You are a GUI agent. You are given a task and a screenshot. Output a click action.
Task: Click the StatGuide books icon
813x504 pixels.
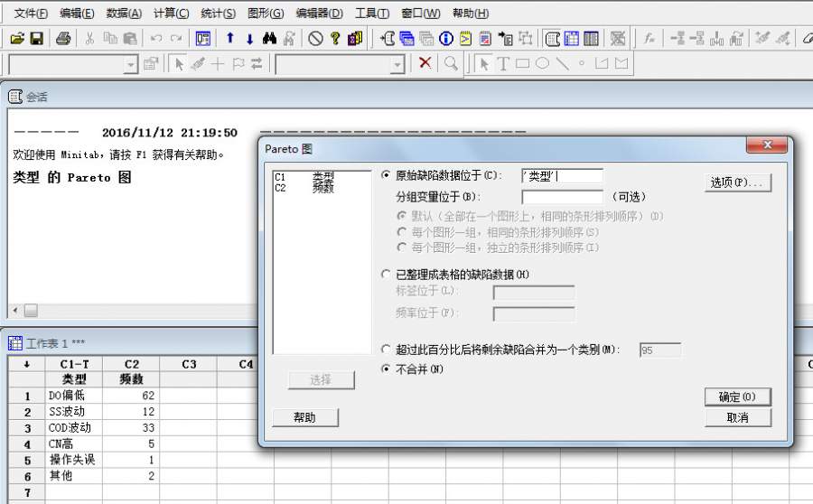[355, 38]
